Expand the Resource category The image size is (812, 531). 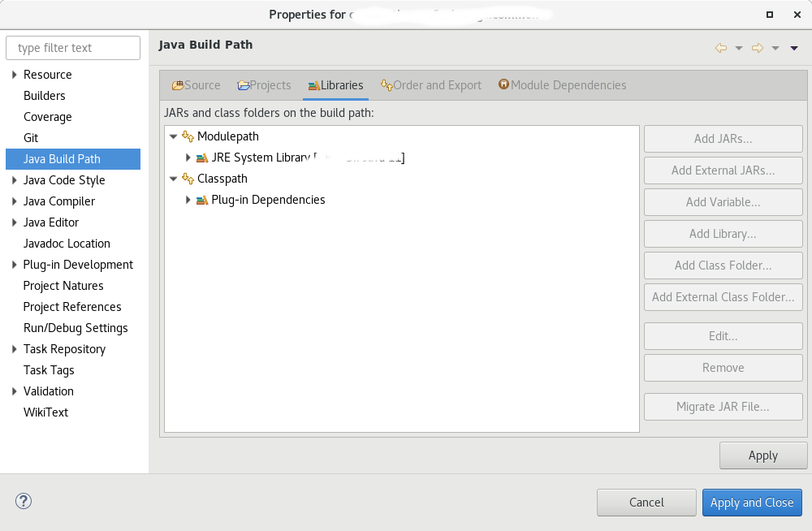click(x=14, y=75)
